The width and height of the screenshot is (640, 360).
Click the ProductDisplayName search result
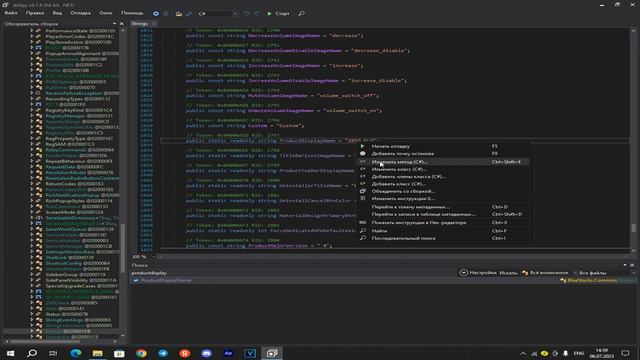(x=165, y=280)
